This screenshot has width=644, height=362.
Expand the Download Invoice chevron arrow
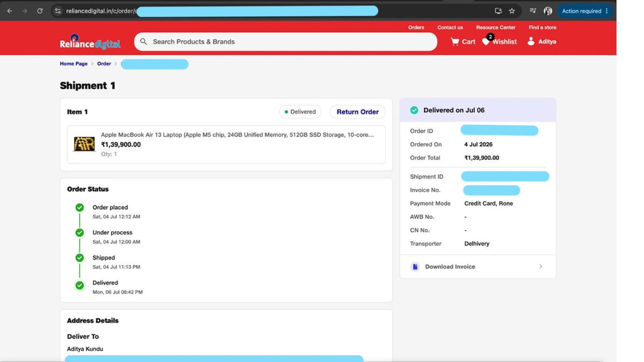point(540,267)
